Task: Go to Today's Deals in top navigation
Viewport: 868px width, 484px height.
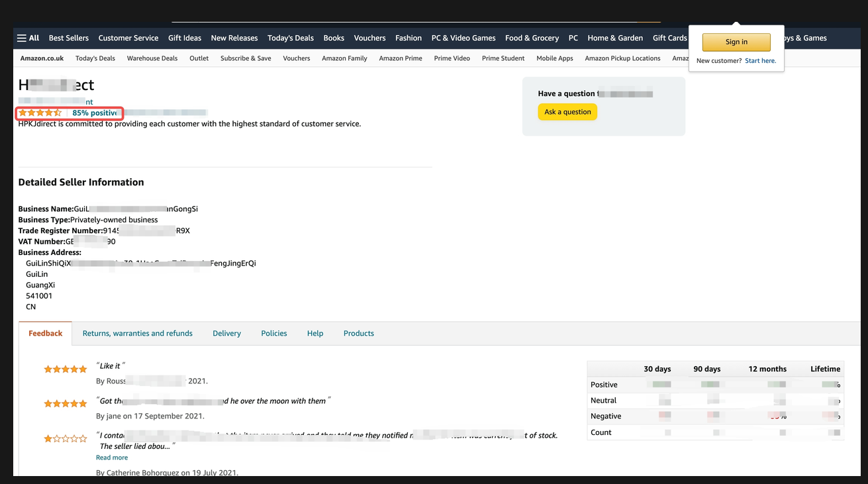Action: point(290,38)
